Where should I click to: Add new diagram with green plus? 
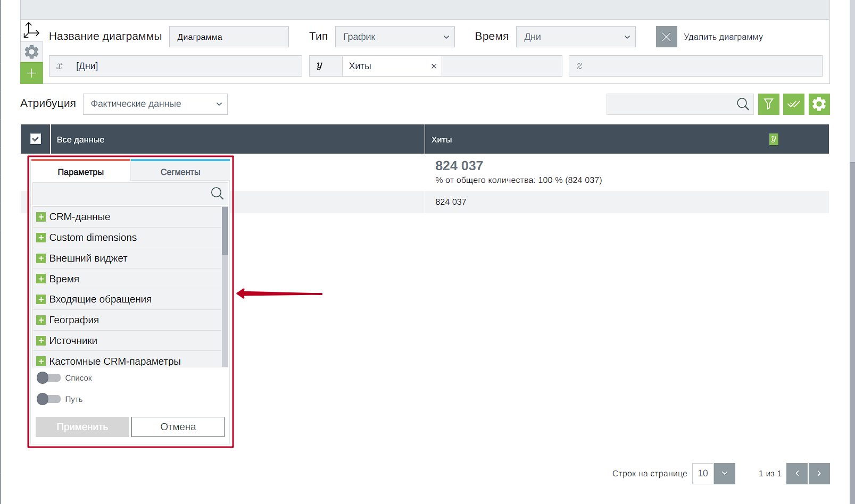point(31,73)
